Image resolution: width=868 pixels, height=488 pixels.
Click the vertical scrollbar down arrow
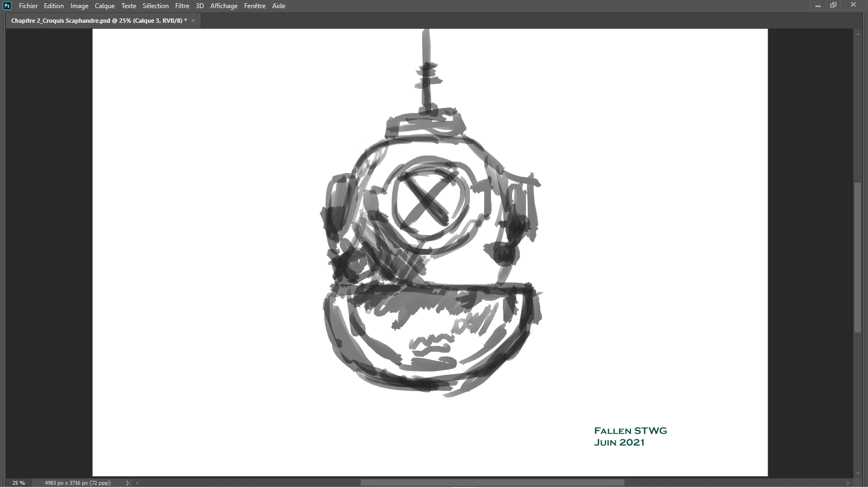pyautogui.click(x=858, y=473)
